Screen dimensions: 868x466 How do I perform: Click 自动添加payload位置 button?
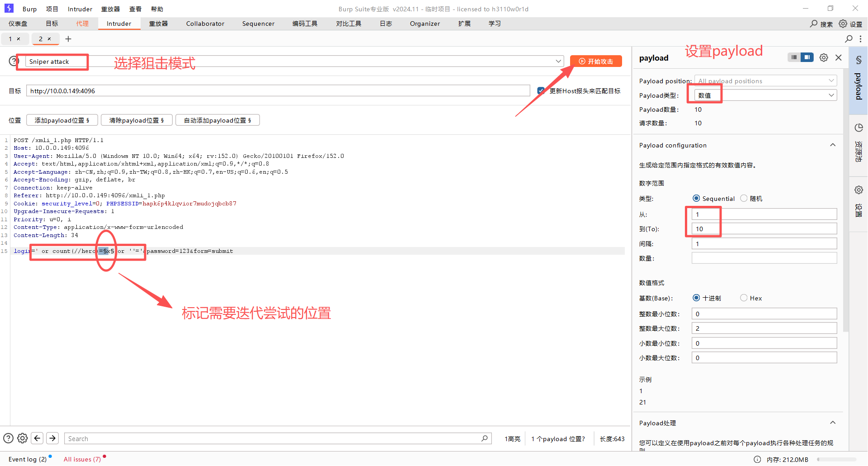[x=217, y=120]
